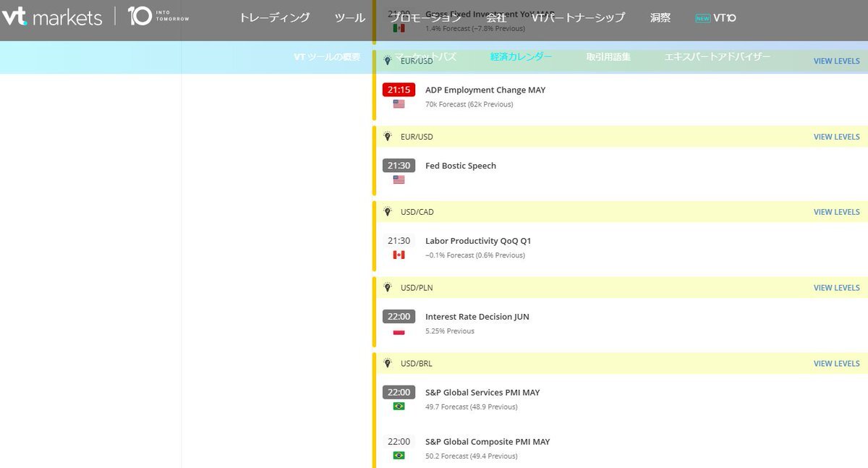Click the VT Markets logo
The height and width of the screenshot is (468, 868).
[x=51, y=17]
